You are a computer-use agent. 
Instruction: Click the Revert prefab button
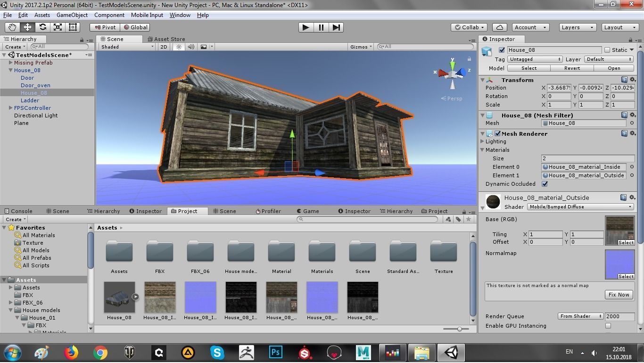click(x=572, y=68)
